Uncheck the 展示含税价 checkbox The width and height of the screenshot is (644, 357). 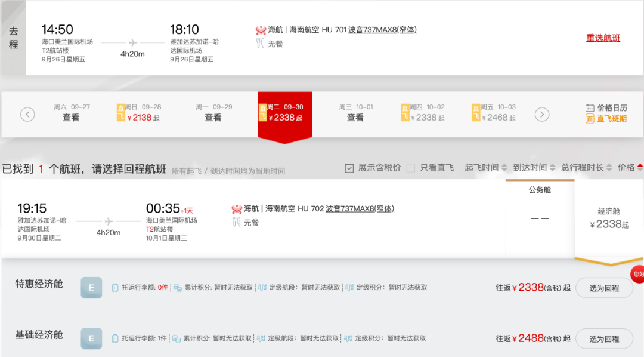[x=348, y=167]
